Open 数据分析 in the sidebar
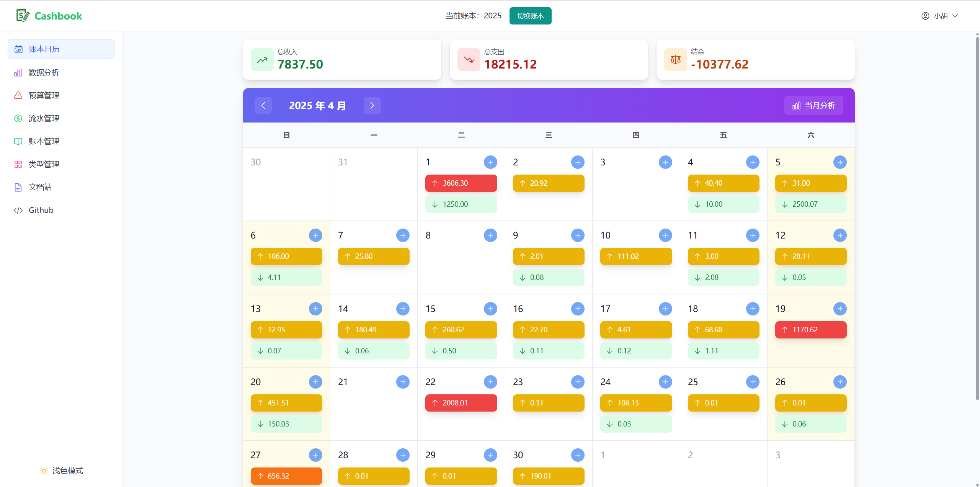This screenshot has height=487, width=980. tap(61, 72)
